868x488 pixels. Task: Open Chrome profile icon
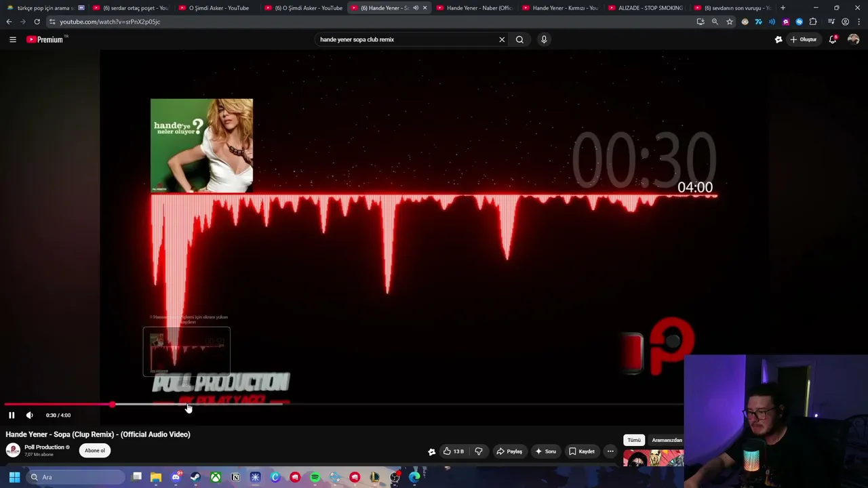tap(845, 22)
